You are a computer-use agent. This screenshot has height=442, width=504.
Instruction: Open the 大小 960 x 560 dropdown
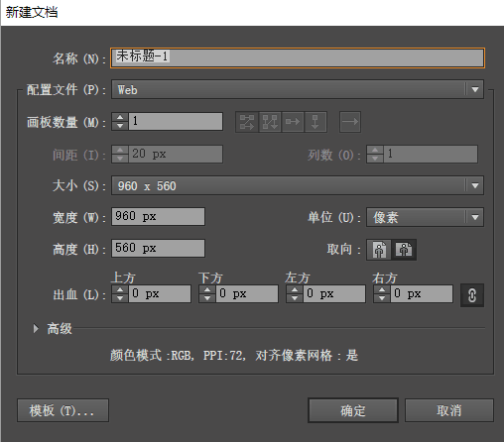click(298, 185)
